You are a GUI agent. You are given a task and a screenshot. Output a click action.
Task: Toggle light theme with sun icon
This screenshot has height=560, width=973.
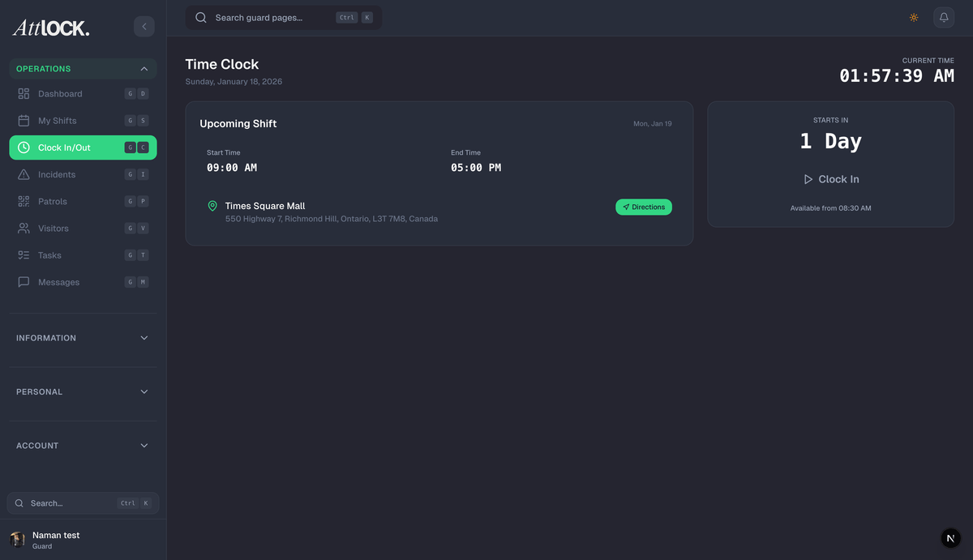coord(914,18)
